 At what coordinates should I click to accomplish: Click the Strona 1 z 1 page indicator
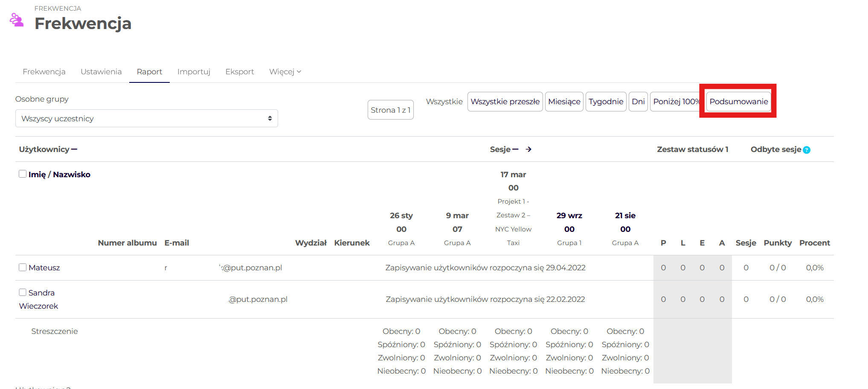(x=390, y=110)
